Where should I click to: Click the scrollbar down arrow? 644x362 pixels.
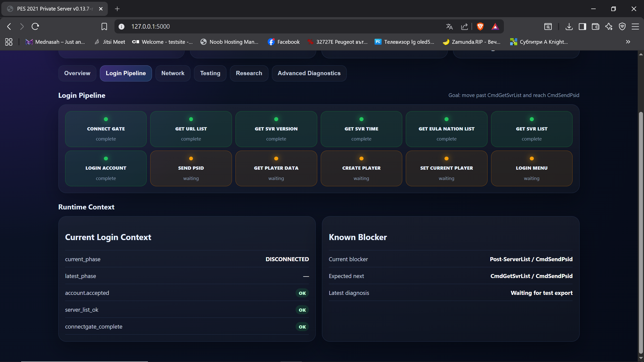click(x=641, y=358)
